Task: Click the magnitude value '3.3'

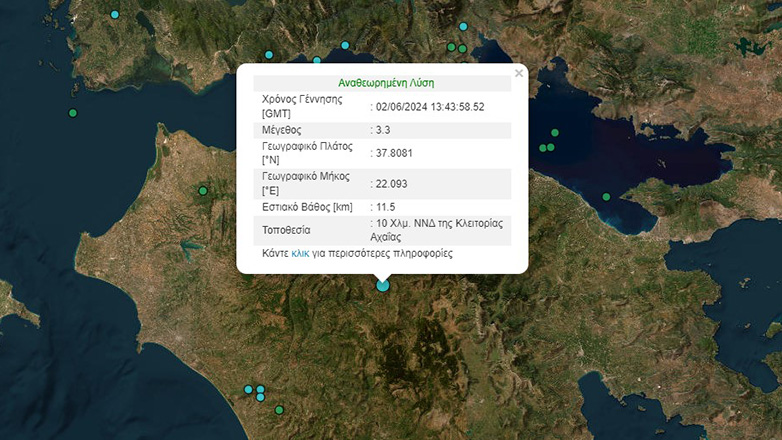Action: point(383,130)
